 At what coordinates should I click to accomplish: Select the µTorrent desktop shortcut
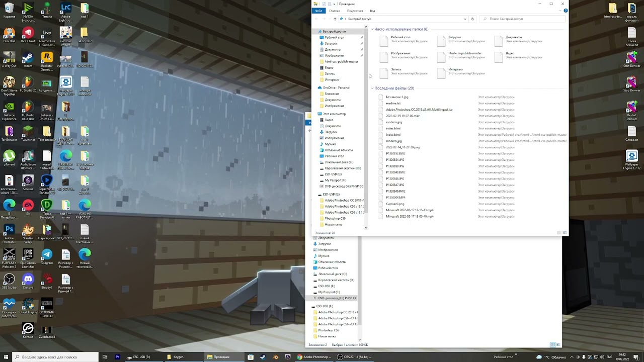click(9, 159)
